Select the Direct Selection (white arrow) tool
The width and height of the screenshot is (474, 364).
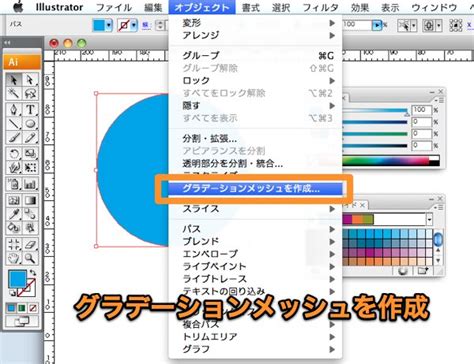tap(30, 80)
